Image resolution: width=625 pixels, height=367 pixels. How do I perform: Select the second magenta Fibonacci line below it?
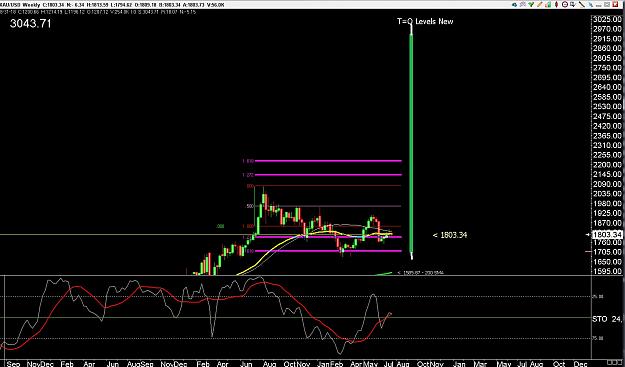[x=328, y=175]
